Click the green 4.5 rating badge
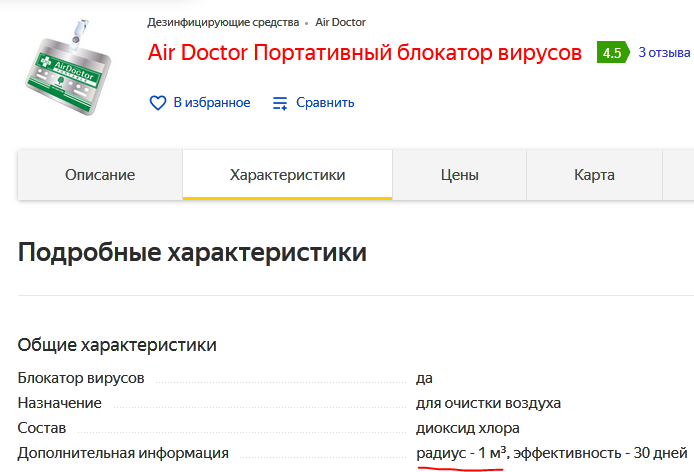The height and width of the screenshot is (472, 694). (611, 53)
